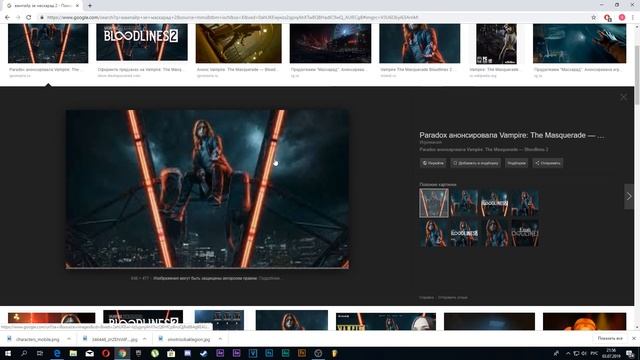Select the first related image in bottom row

point(433,233)
